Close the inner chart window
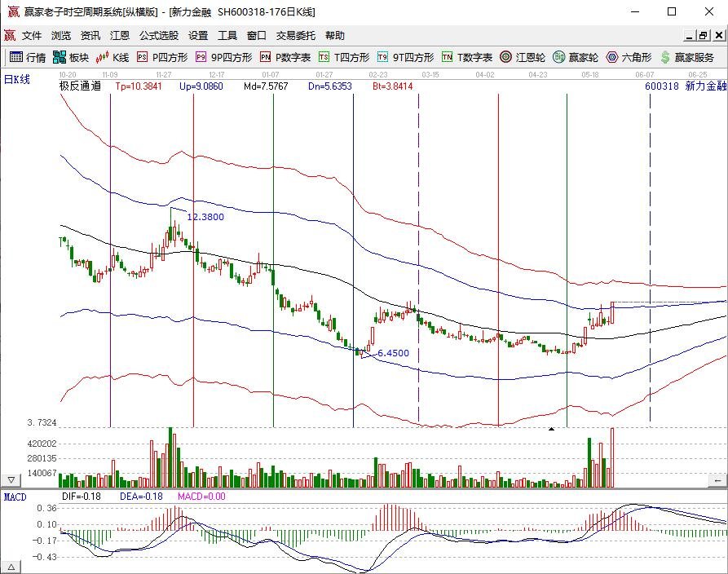The width and height of the screenshot is (728, 574). 719,35
